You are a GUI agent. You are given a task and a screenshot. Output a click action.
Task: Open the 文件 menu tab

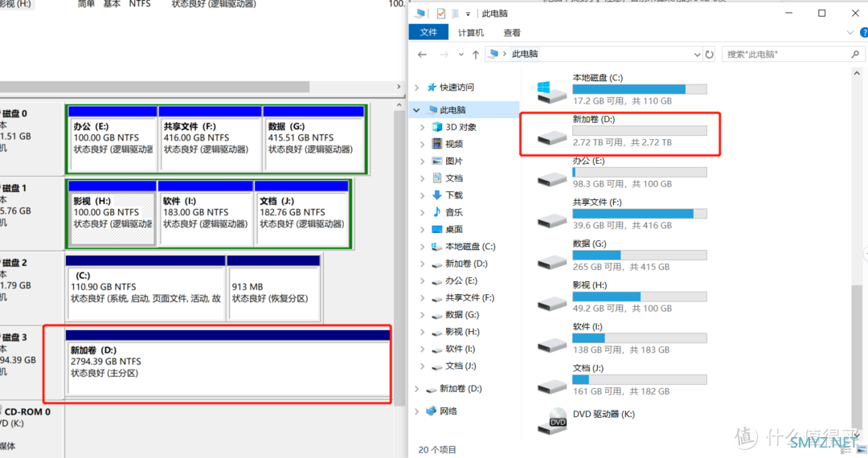[x=428, y=33]
